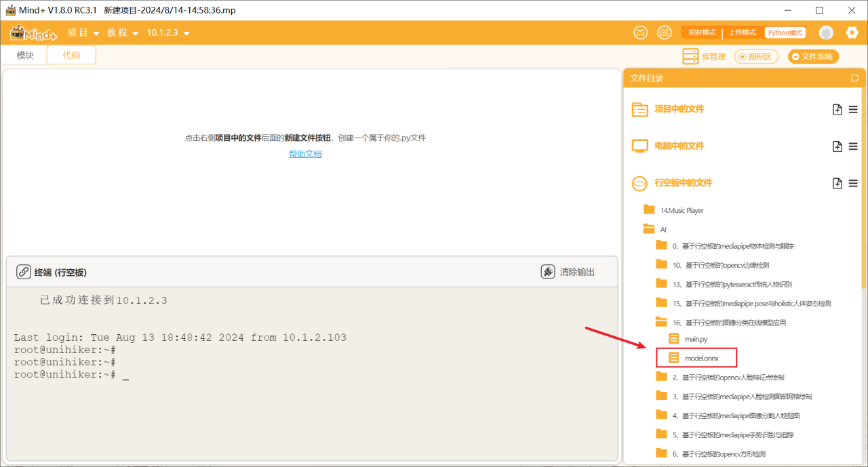Click the 电脑中的文件 monitor icon
Image resolution: width=868 pixels, height=467 pixels.
(x=640, y=146)
